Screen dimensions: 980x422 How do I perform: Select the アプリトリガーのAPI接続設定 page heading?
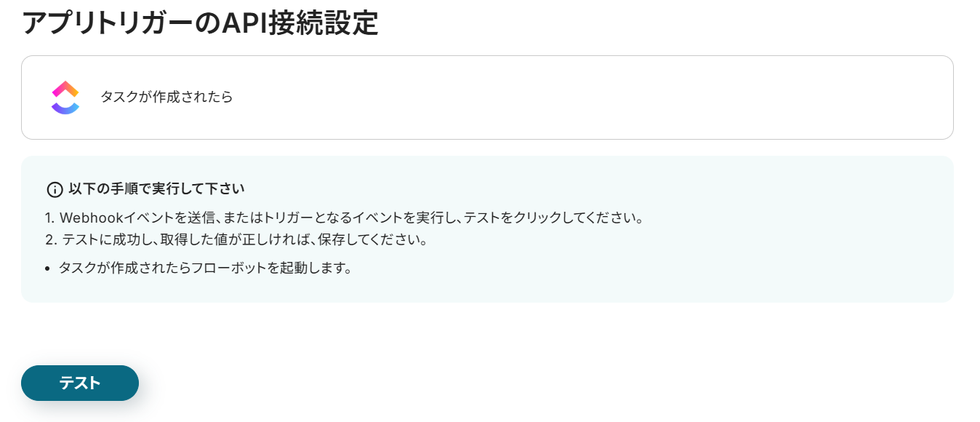pos(200,23)
